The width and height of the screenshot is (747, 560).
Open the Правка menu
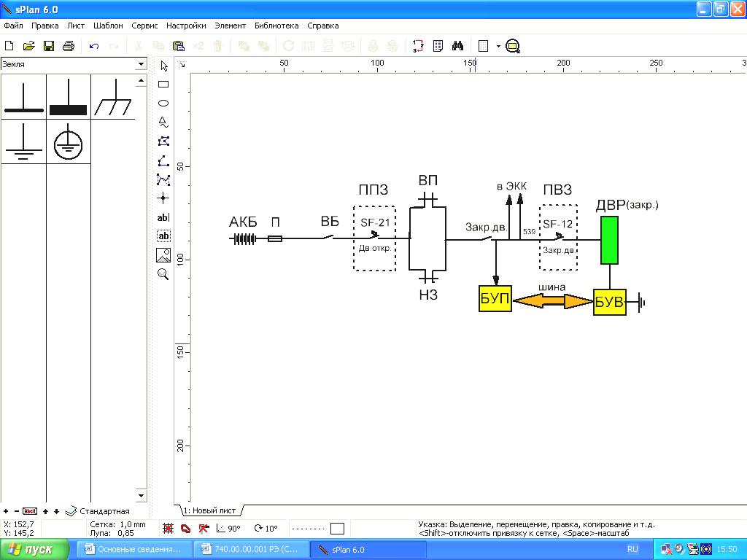click(44, 26)
